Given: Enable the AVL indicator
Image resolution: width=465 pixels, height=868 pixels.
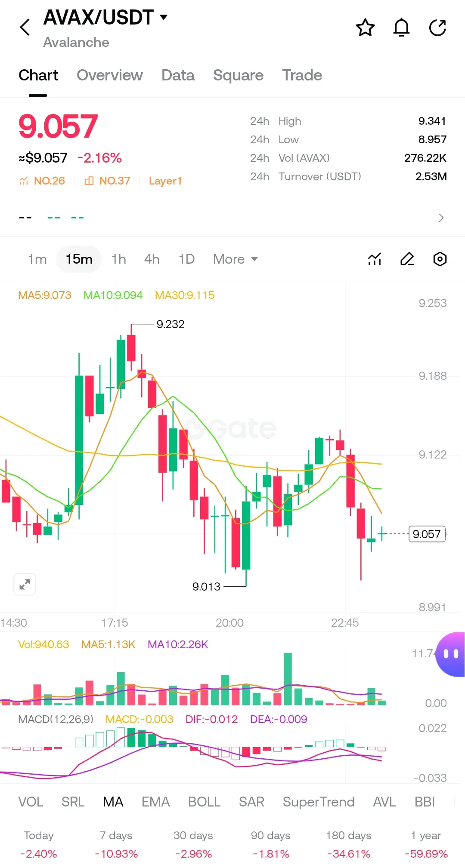Looking at the screenshot, I should tap(384, 802).
